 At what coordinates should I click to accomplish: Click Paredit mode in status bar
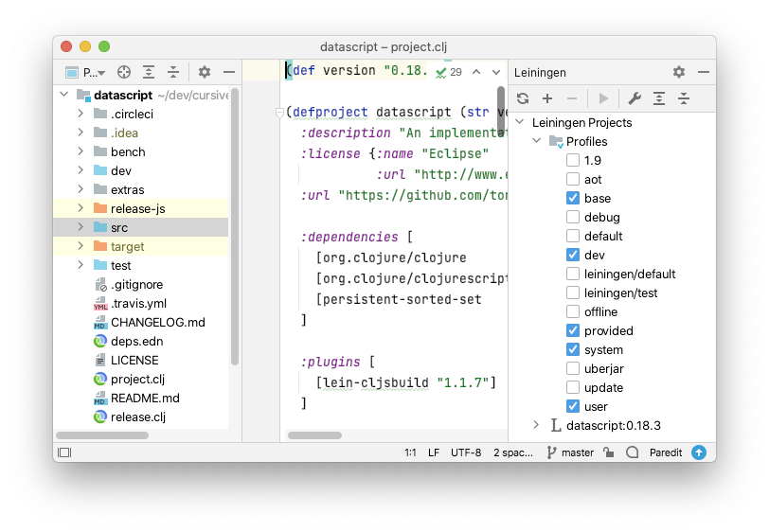click(666, 452)
